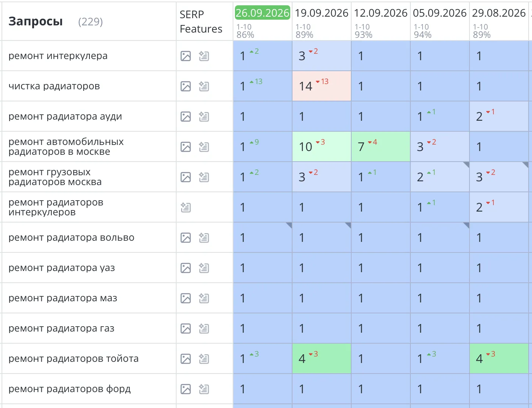Select position 7 cell under 12.09.2026

381,146
